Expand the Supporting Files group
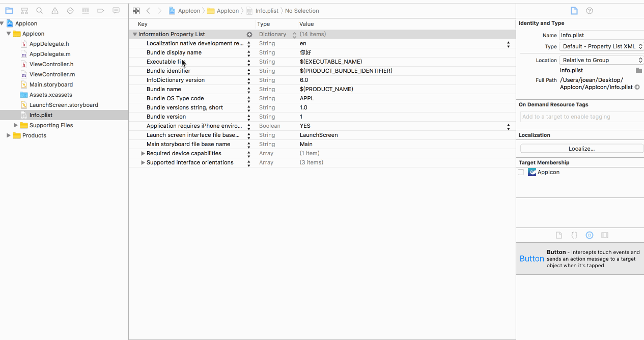 (x=16, y=125)
